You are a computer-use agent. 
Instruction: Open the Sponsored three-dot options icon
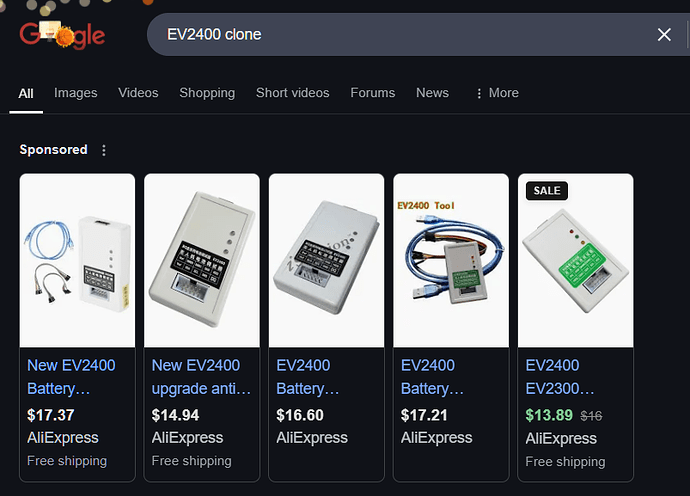tap(104, 150)
